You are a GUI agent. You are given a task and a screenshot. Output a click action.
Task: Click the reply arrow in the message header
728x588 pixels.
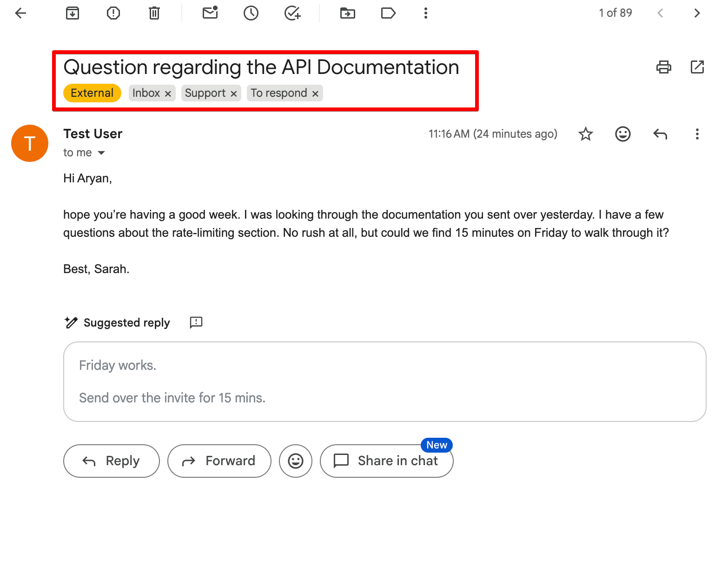[x=660, y=134]
